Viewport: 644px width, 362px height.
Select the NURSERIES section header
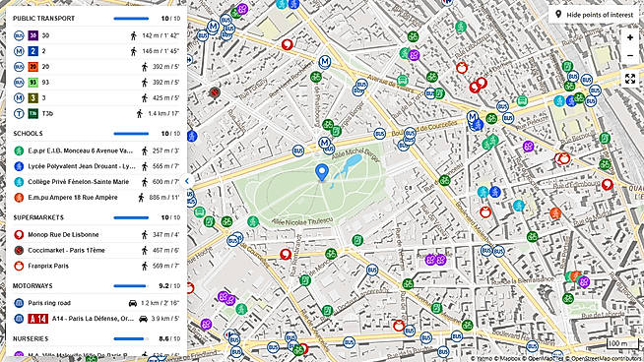[31, 338]
